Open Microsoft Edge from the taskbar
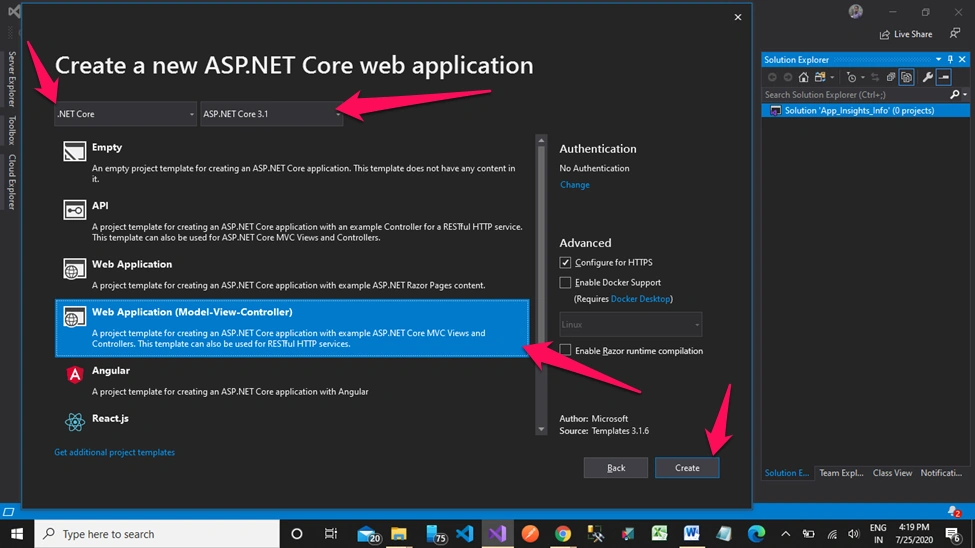Viewport: 975px width, 548px height. (x=756, y=534)
